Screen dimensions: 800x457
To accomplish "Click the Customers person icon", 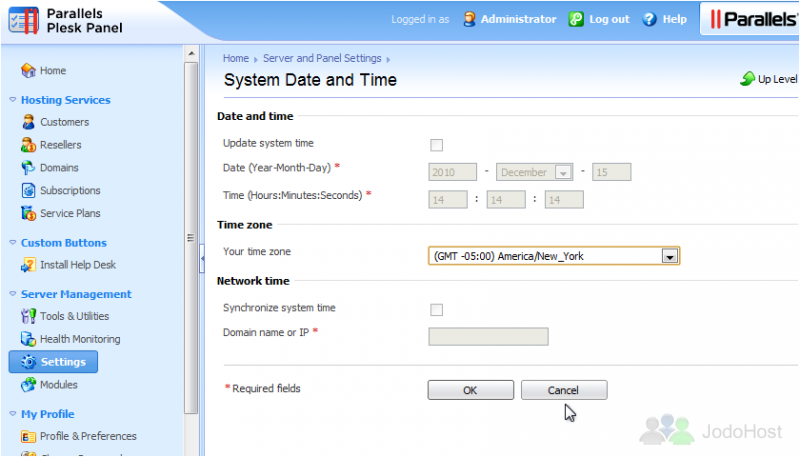I will [28, 122].
